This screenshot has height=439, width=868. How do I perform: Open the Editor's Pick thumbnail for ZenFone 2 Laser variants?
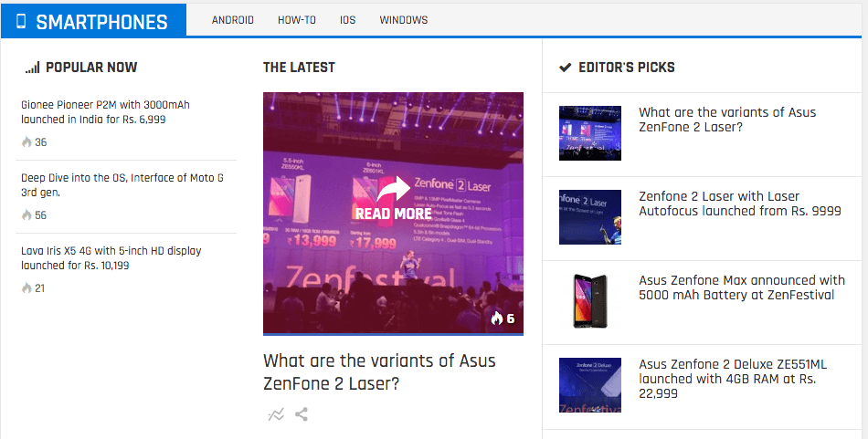click(590, 133)
